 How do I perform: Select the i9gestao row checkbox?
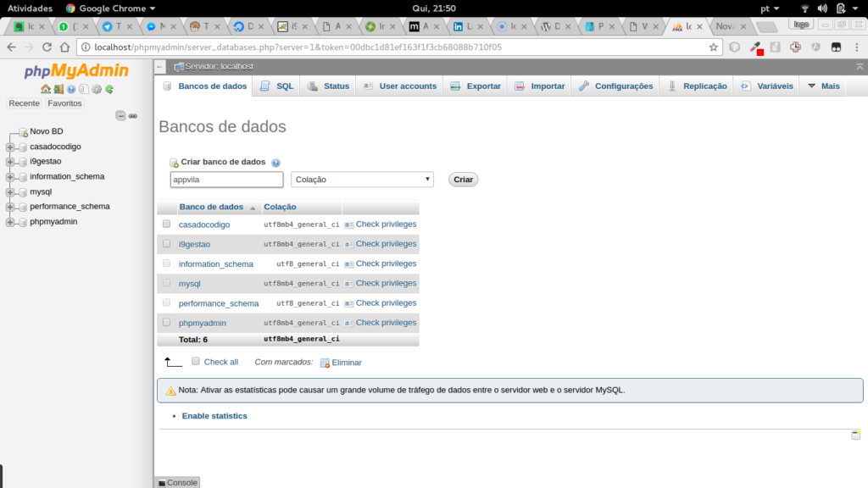point(167,243)
